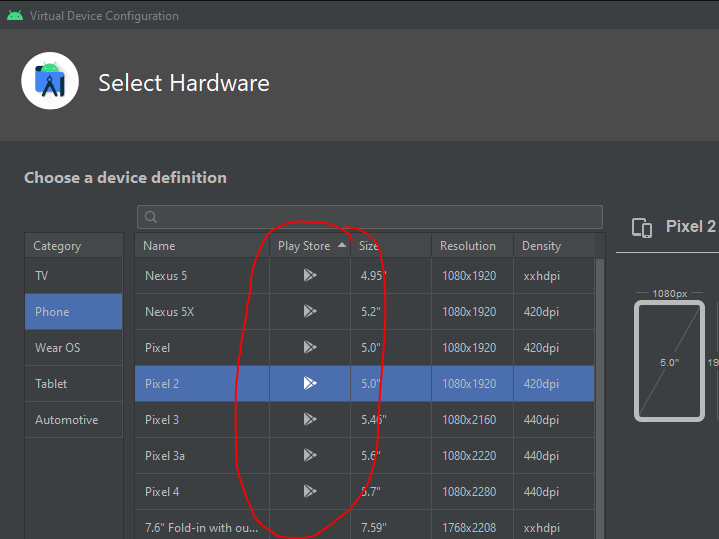Viewport: 719px width, 539px height.
Task: Click the Category header
Action: pyautogui.click(x=74, y=246)
